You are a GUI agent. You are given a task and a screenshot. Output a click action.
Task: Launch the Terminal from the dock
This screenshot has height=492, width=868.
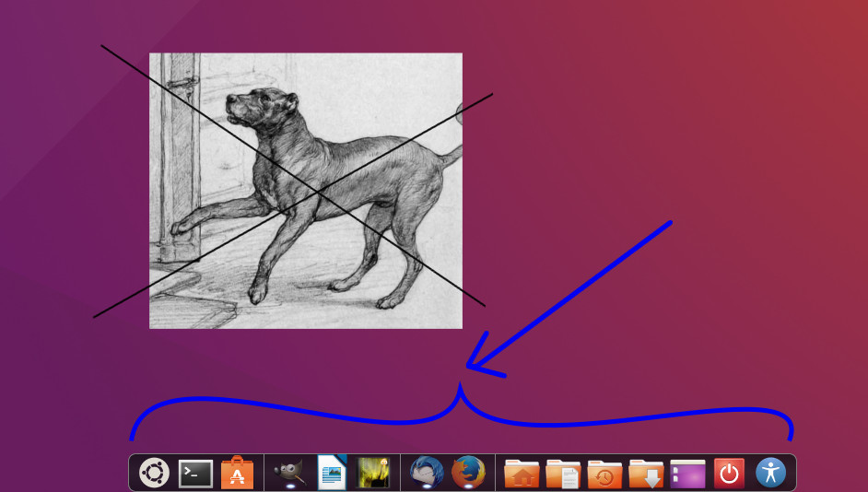195,474
